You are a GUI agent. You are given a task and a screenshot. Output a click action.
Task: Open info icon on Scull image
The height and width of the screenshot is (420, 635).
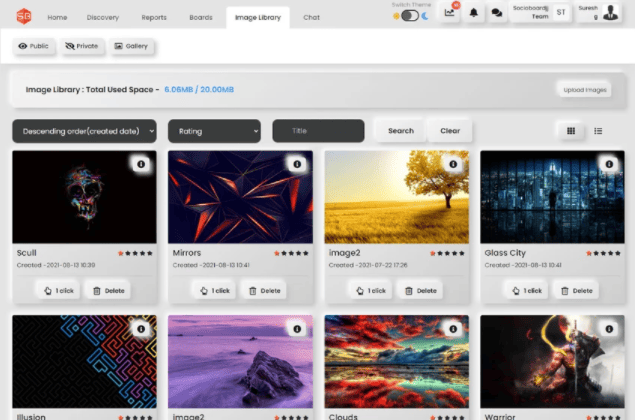click(x=141, y=164)
